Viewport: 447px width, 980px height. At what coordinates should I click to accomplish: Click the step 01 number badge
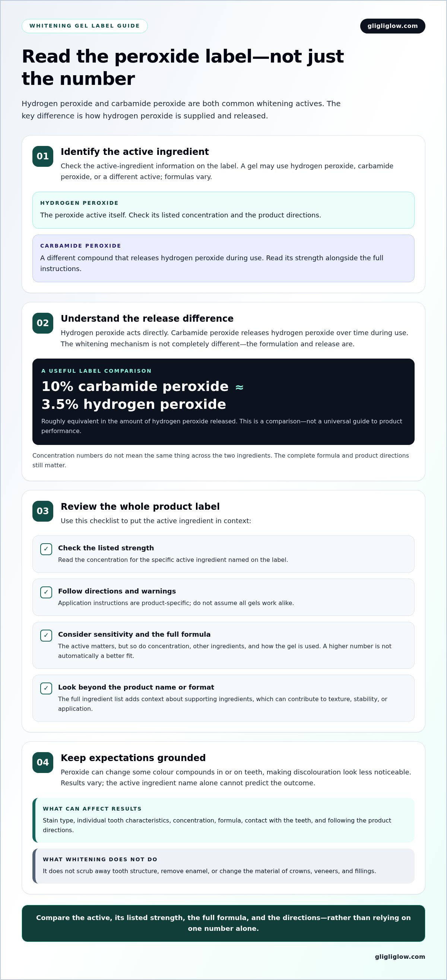(x=42, y=156)
